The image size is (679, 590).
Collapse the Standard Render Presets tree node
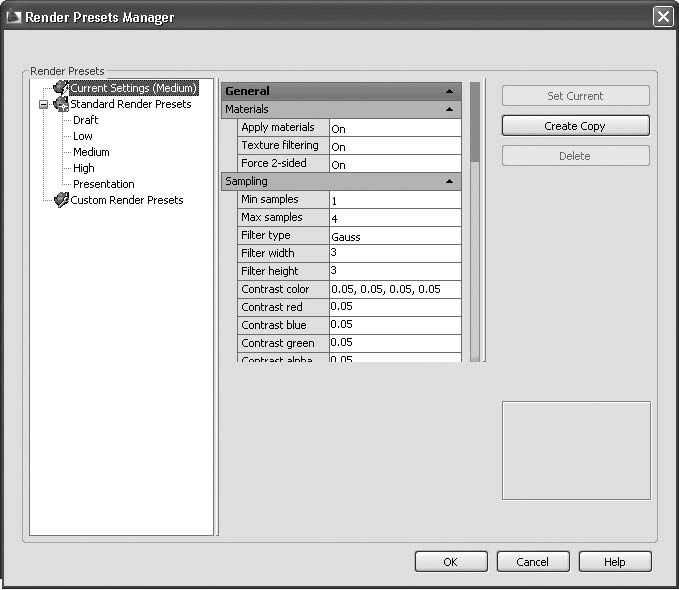point(43,105)
